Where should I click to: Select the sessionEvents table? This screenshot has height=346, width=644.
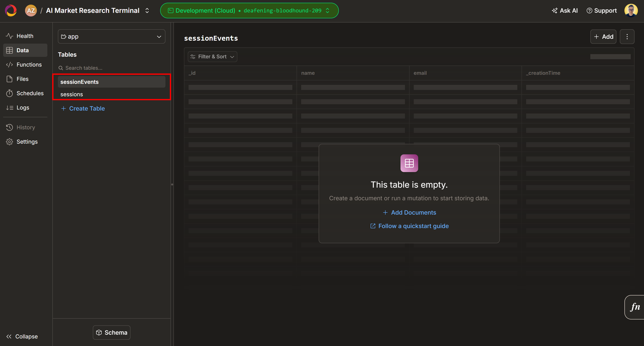80,82
